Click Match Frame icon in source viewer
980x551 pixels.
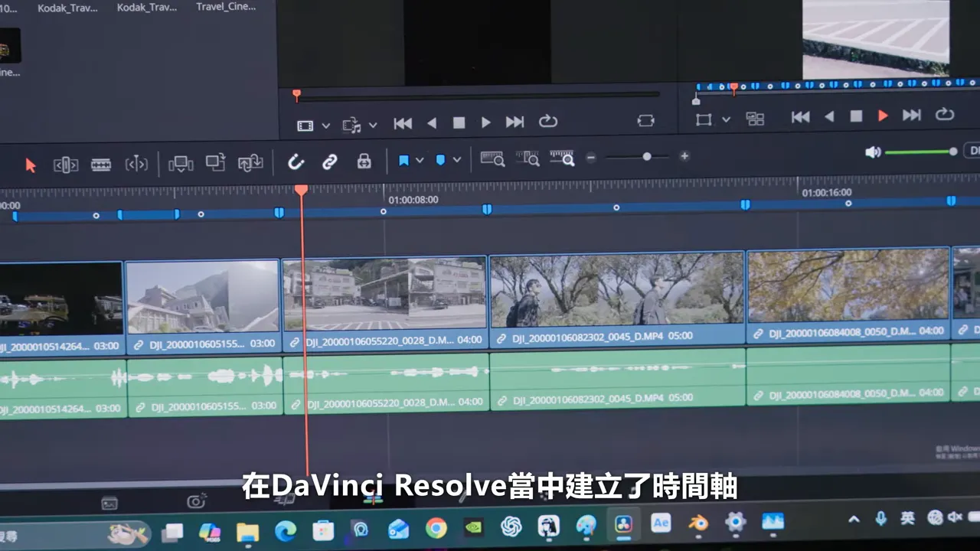tap(645, 121)
